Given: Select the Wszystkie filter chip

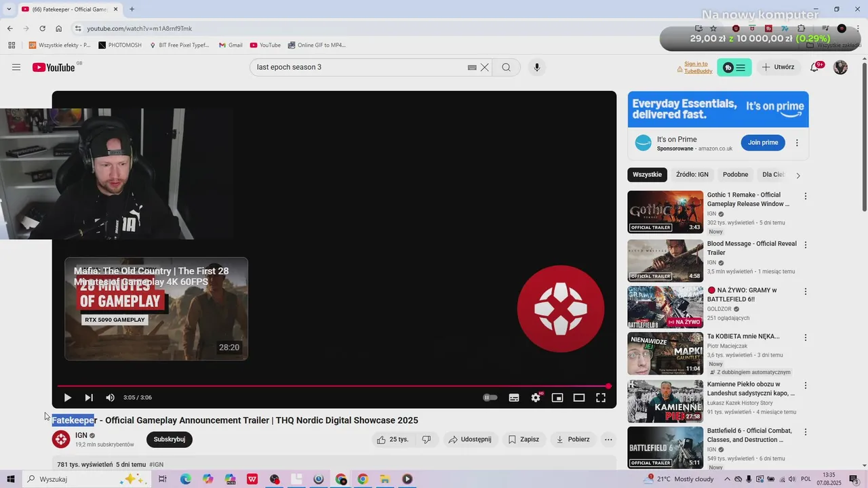Looking at the screenshot, I should (x=647, y=175).
